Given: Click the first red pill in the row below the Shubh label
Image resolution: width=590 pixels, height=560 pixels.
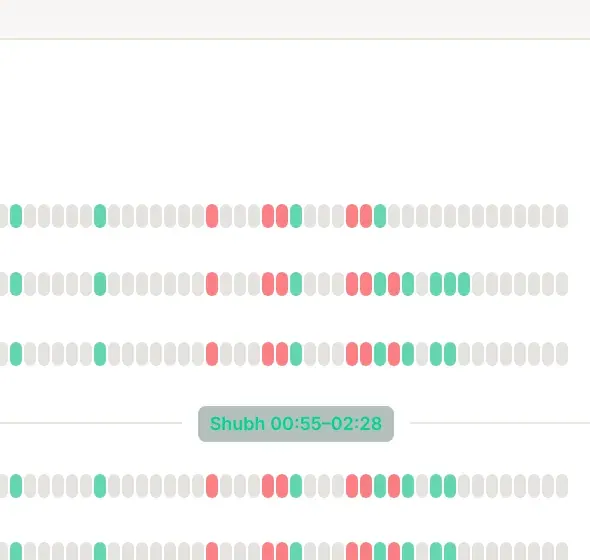Looking at the screenshot, I should tap(212, 486).
